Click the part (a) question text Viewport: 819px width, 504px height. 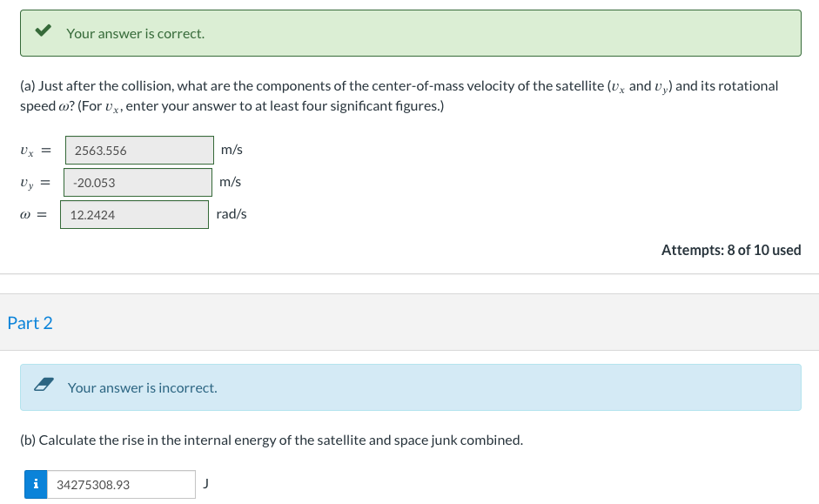(x=399, y=96)
